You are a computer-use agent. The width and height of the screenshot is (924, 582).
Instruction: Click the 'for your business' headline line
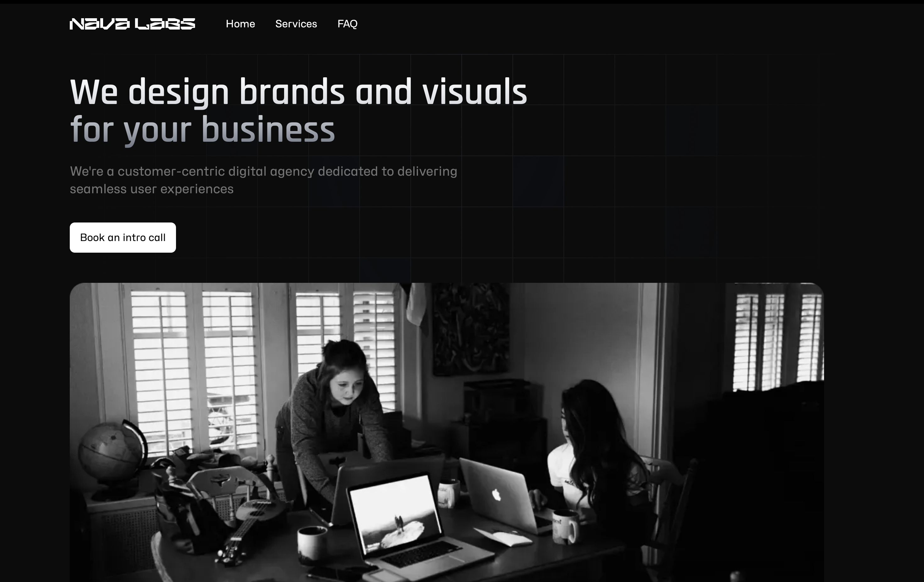point(202,130)
